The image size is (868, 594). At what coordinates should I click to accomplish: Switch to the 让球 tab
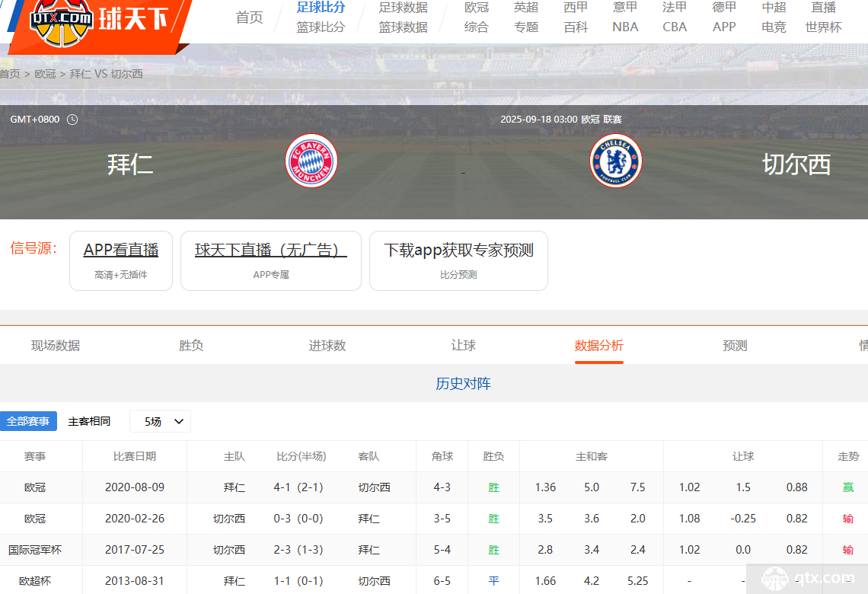click(464, 346)
